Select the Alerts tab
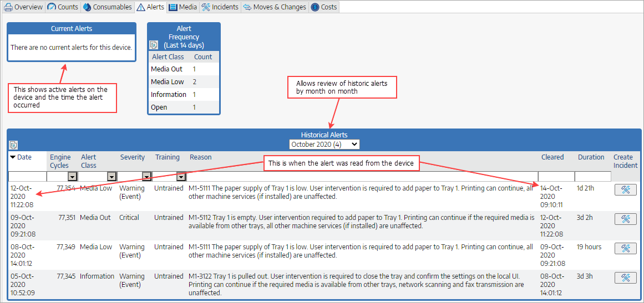The image size is (644, 303). (151, 7)
